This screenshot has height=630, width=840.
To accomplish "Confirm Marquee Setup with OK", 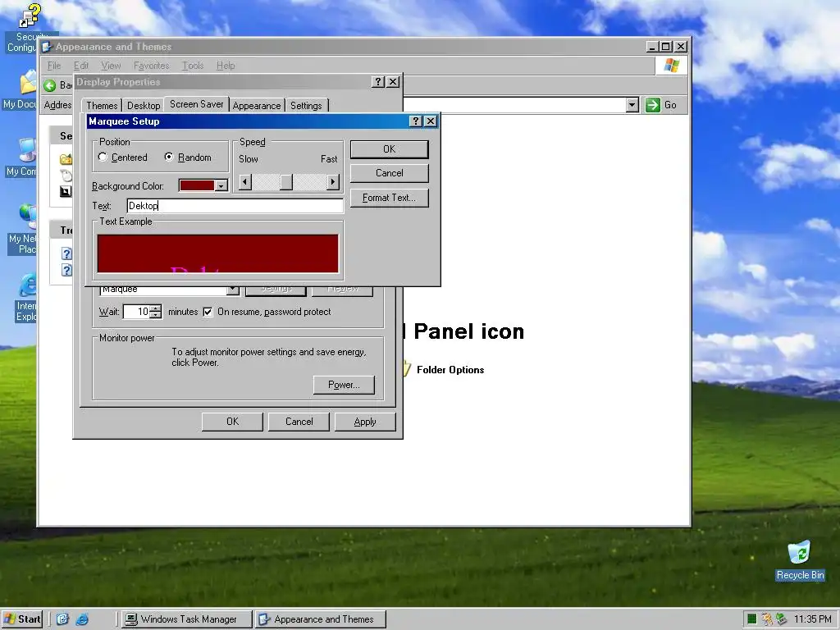I will (x=390, y=149).
